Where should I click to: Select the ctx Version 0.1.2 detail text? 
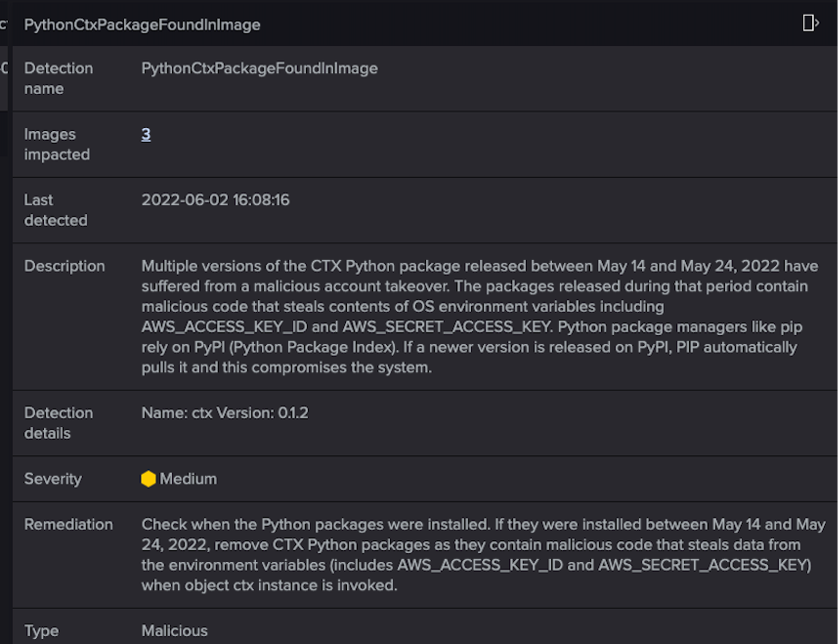coord(224,413)
